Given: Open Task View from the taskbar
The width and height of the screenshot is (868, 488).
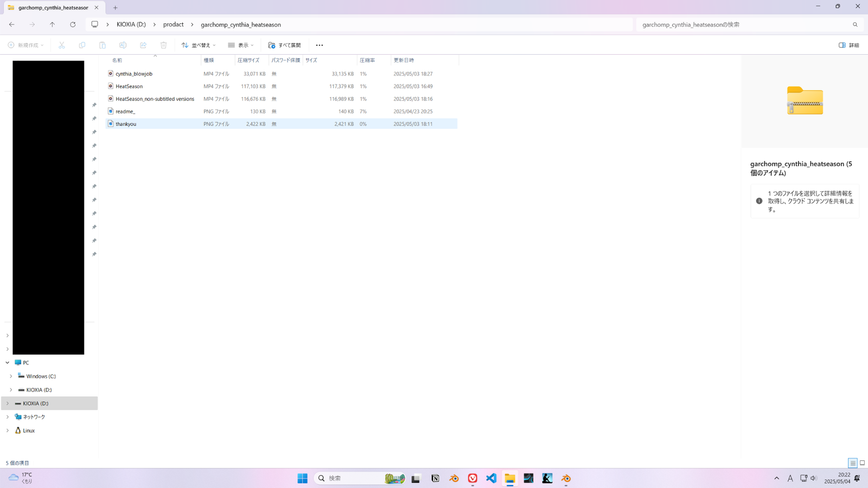Looking at the screenshot, I should [416, 478].
